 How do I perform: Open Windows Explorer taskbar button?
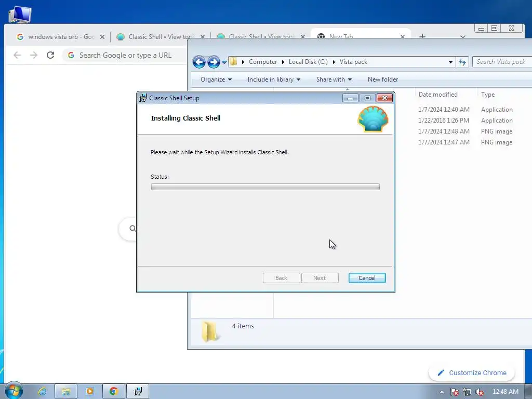tap(66, 391)
